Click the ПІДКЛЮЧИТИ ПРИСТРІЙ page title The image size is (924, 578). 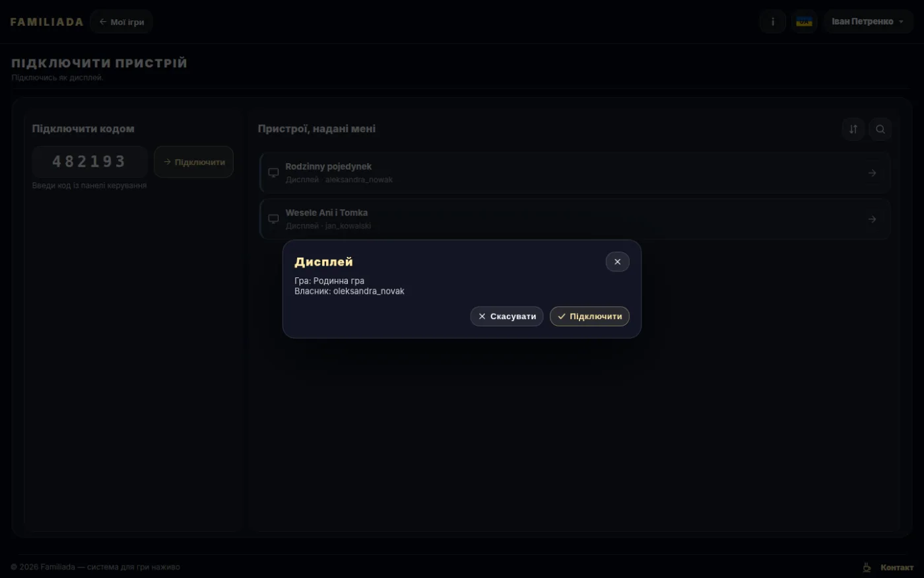click(99, 63)
